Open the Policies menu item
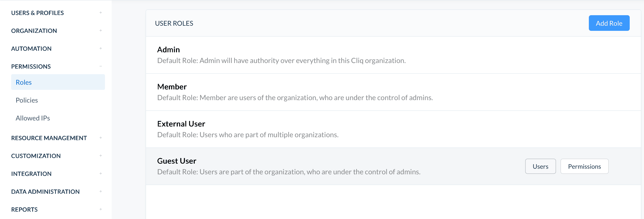 (27, 100)
